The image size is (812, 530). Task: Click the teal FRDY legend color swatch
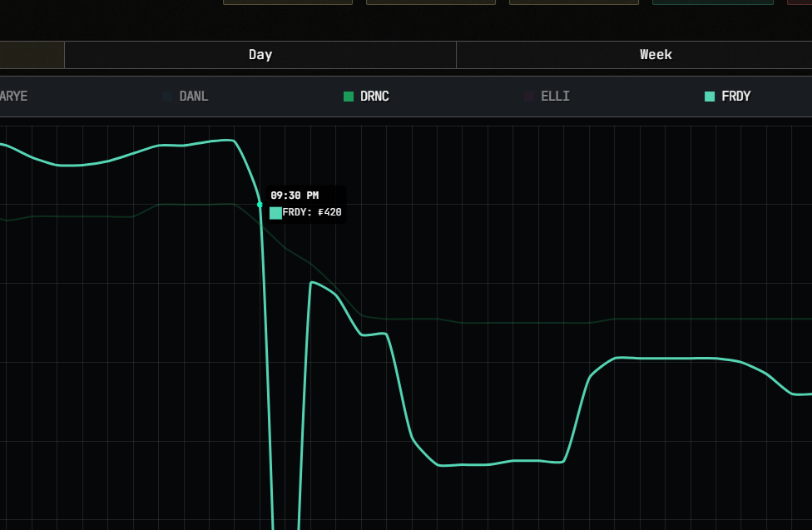click(x=710, y=97)
